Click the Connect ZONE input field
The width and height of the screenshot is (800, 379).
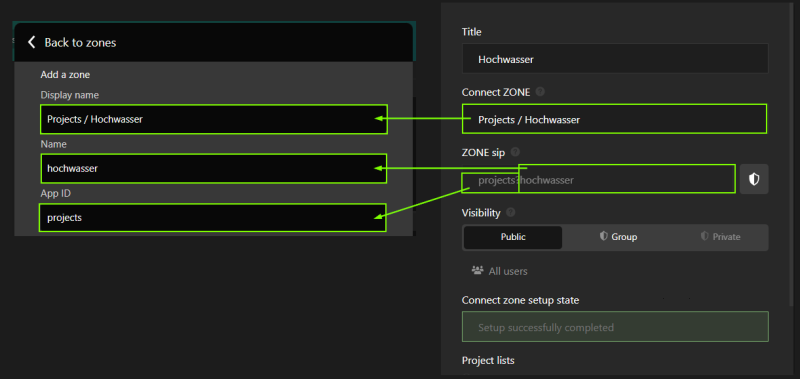click(614, 119)
